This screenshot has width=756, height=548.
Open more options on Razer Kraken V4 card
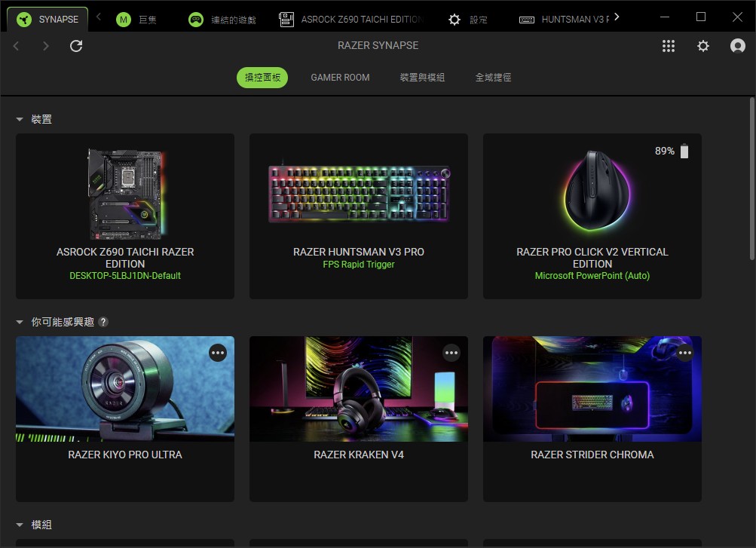tap(451, 353)
